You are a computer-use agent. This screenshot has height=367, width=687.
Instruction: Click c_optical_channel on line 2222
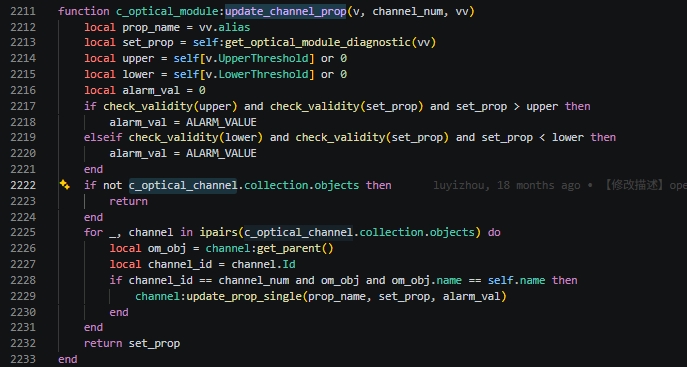pos(183,185)
